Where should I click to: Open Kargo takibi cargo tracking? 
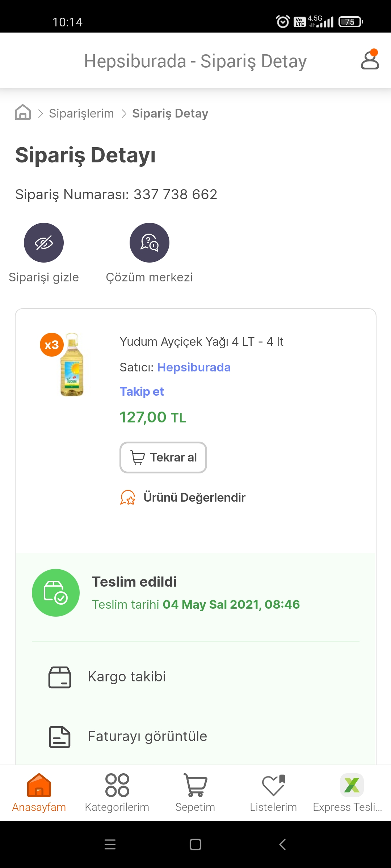click(x=195, y=677)
